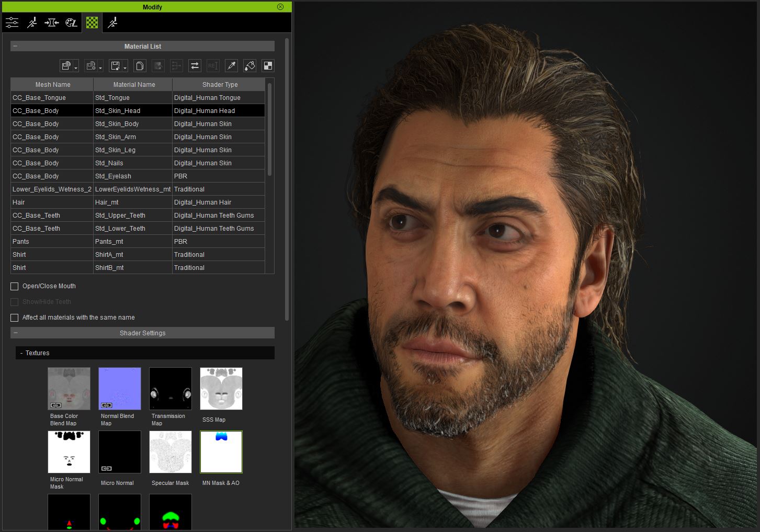Open the load material dropdown arrow
This screenshot has width=760, height=532.
tap(76, 68)
